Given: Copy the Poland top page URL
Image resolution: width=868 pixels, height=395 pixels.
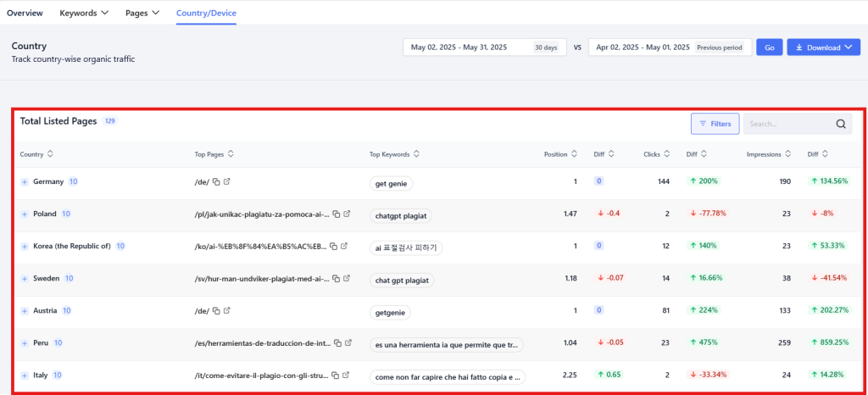Looking at the screenshot, I should pyautogui.click(x=337, y=214).
